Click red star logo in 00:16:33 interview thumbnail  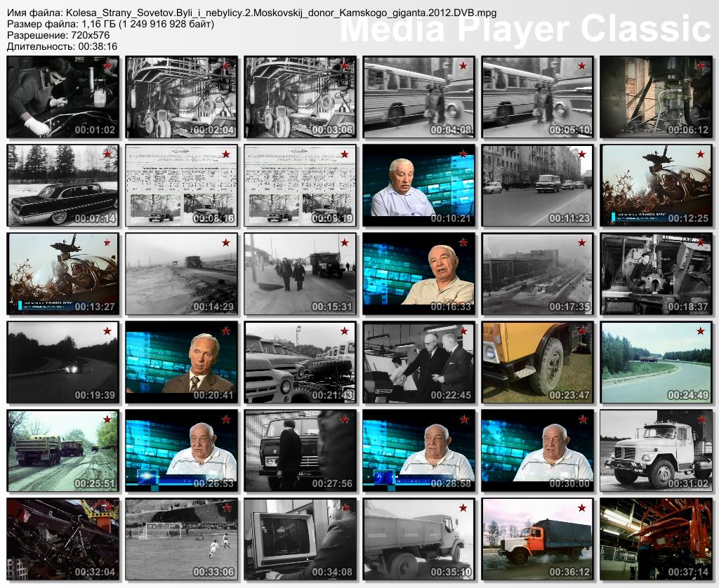coord(463,243)
